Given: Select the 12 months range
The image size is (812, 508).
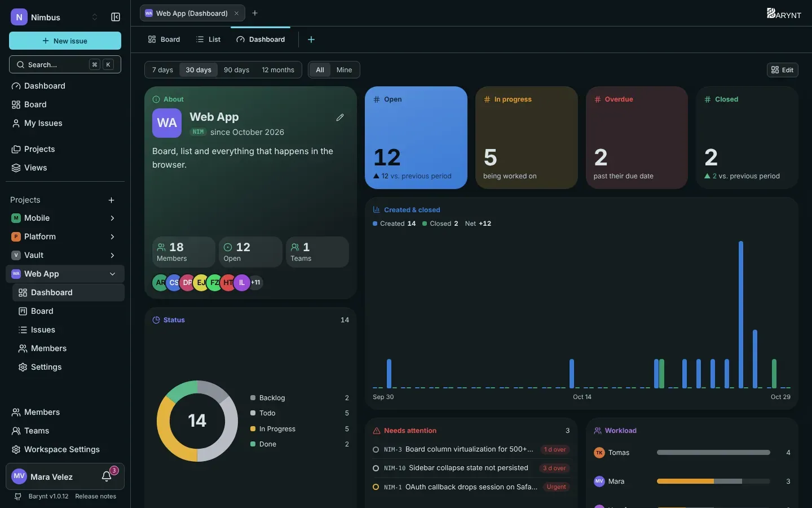Looking at the screenshot, I should click(278, 70).
